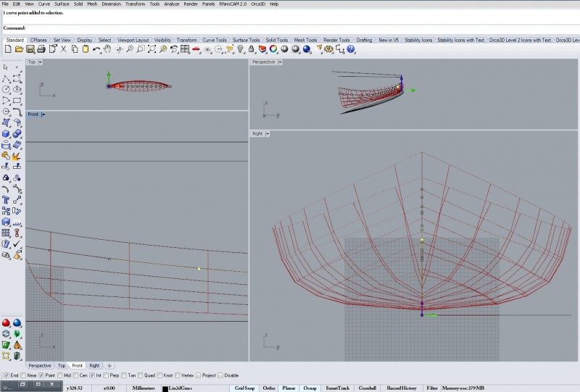The width and height of the screenshot is (580, 392).
Task: Open the Front viewport dropdown arrow
Action: [x=43, y=114]
